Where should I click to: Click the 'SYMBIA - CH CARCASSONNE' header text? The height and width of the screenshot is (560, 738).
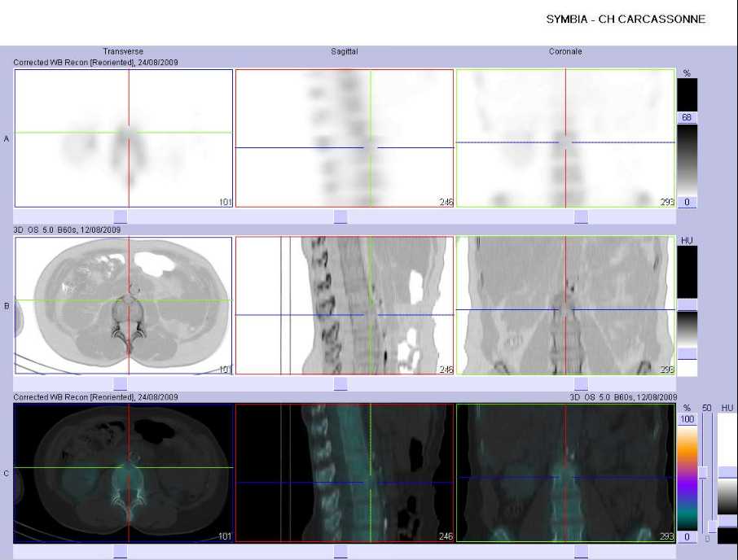[626, 20]
